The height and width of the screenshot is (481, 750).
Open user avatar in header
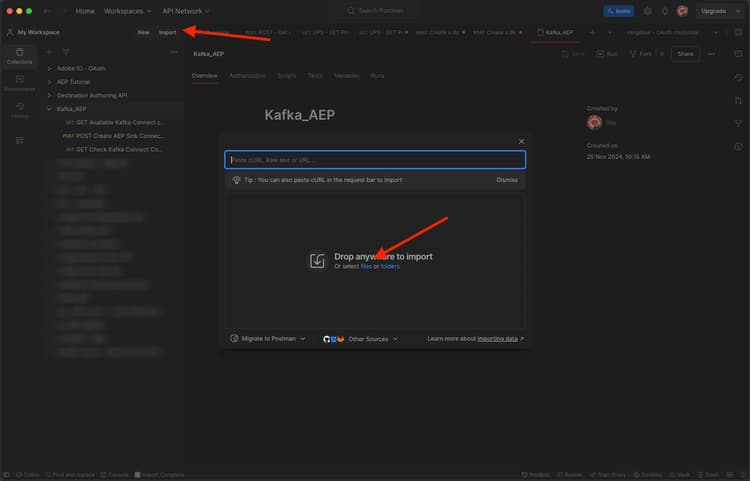[x=683, y=11]
